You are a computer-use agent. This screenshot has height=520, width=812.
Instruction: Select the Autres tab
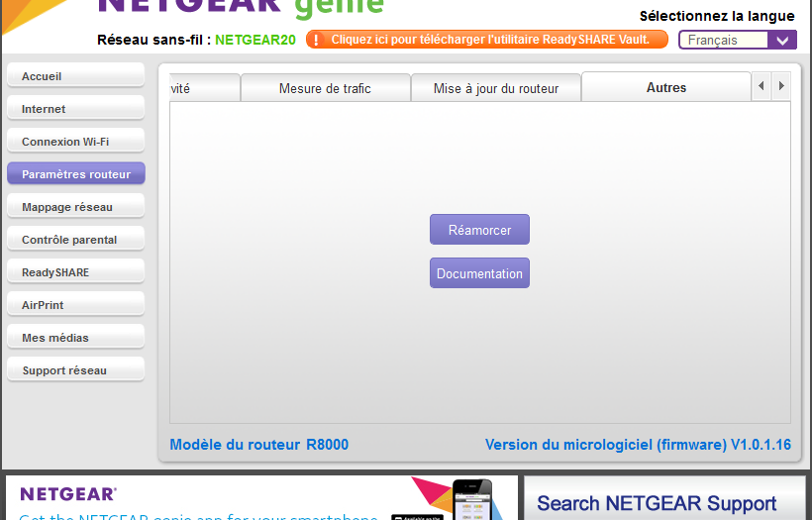[x=665, y=87]
